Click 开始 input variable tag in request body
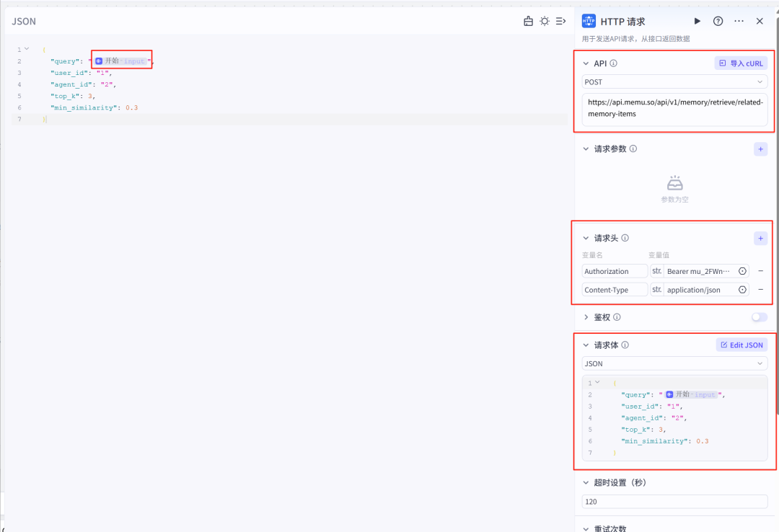 [691, 394]
